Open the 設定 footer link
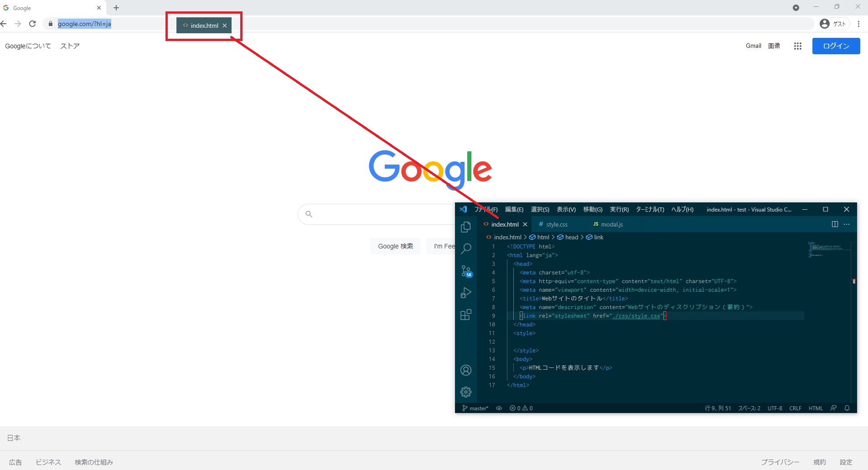Screen dimensions: 868x470 point(846,462)
